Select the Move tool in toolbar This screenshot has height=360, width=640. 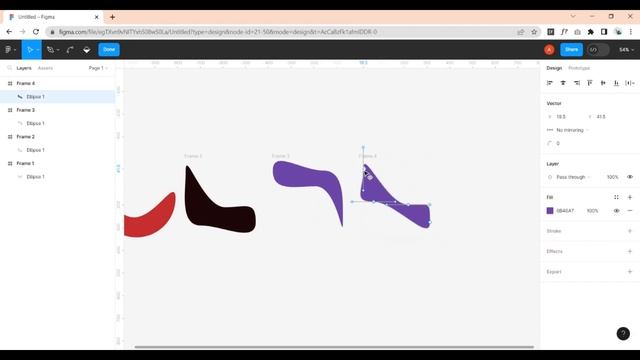[30, 50]
